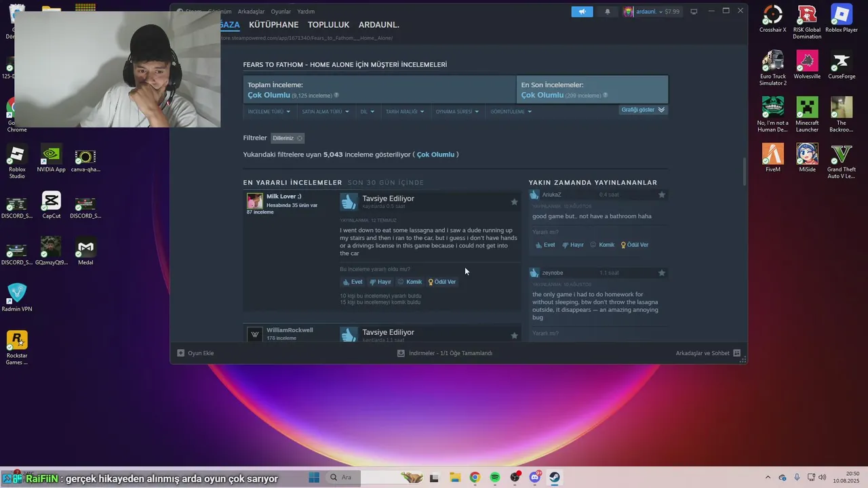Screen dimensions: 868x488
Task: Click star icon on zeynobe review
Action: coord(662,272)
